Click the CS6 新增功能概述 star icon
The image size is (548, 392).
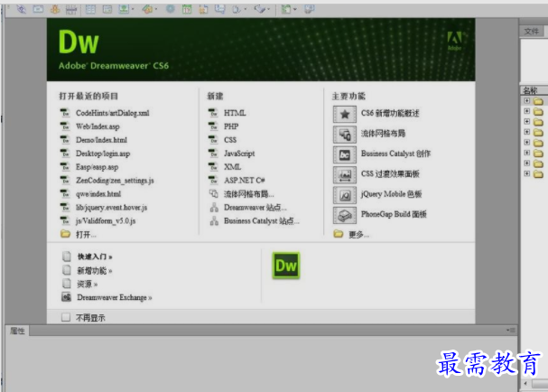pyautogui.click(x=345, y=114)
